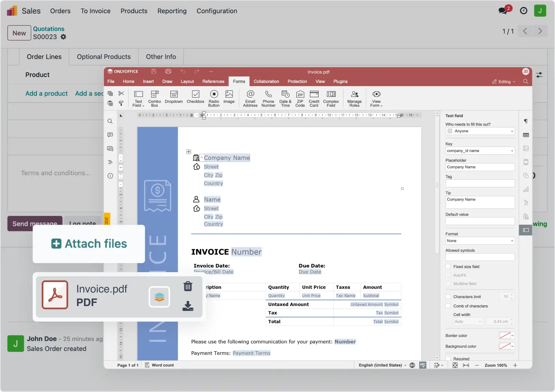Go to next record arrow in Odoo
The width and height of the screenshot is (555, 392).
[540, 31]
